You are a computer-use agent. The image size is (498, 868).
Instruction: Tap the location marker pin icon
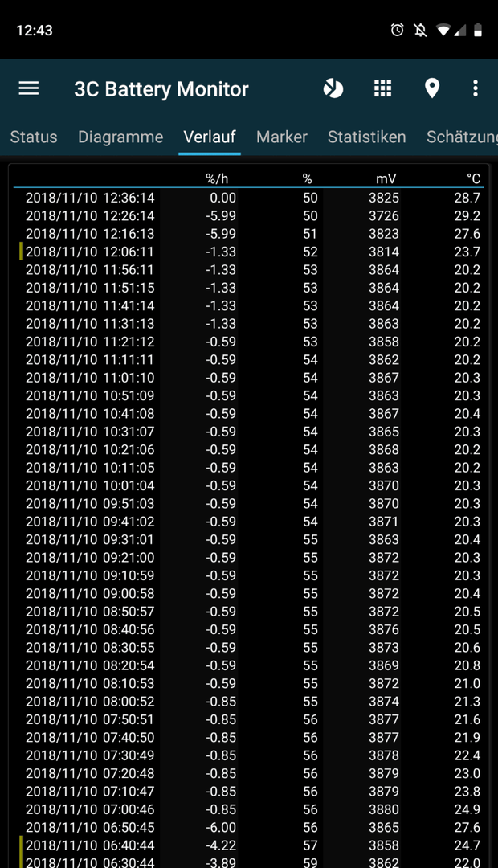click(431, 88)
